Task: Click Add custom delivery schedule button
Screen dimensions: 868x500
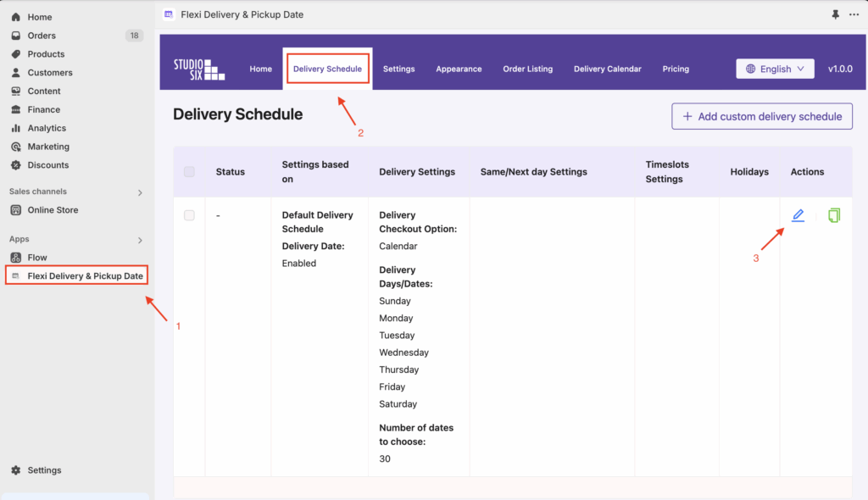Action: [x=761, y=116]
